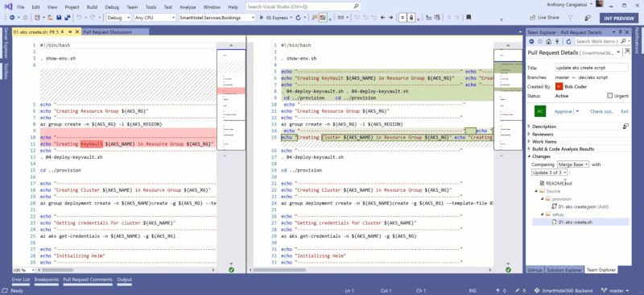Open the Update 3 of 3 dropdown
The image size is (644, 295).
coord(550,172)
